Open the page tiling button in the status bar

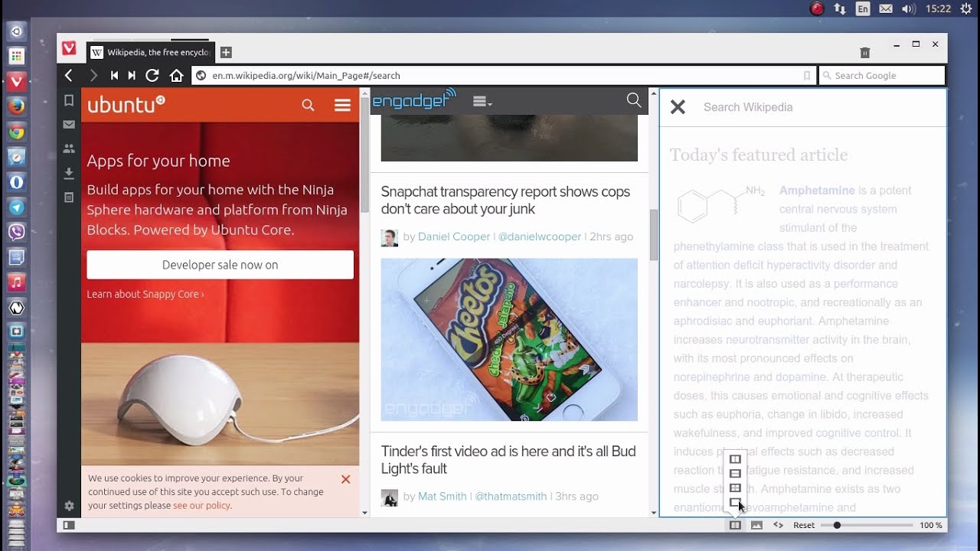click(735, 525)
